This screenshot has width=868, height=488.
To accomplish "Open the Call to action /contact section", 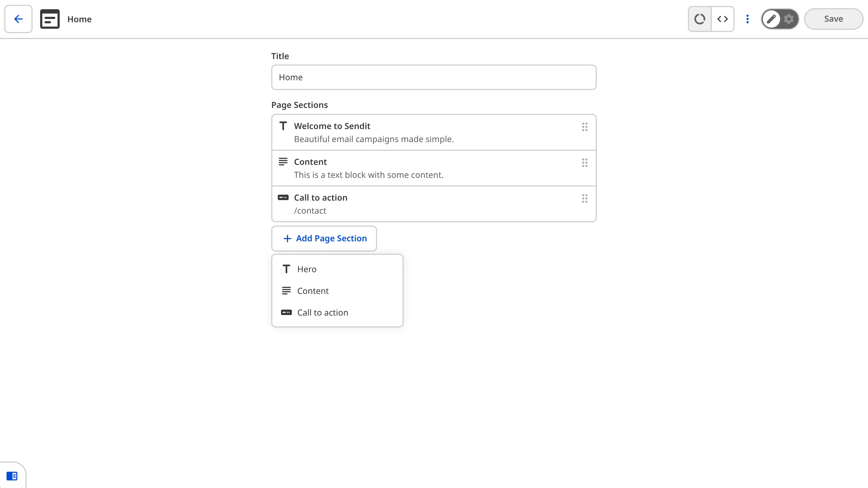I will (434, 204).
